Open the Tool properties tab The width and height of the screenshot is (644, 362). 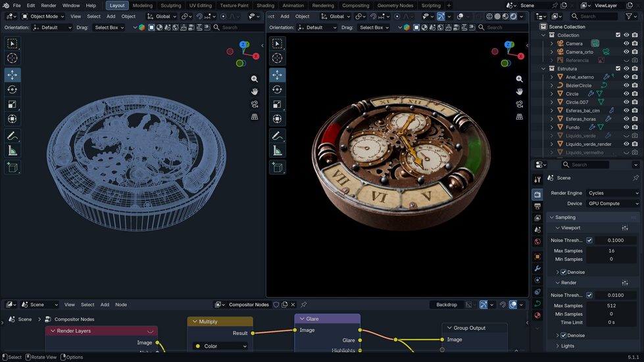537,179
